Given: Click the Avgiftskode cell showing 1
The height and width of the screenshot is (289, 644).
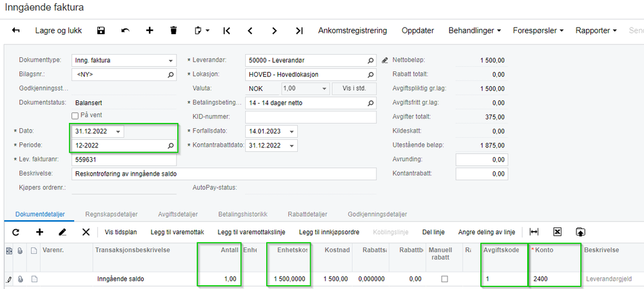Looking at the screenshot, I should 504,279.
